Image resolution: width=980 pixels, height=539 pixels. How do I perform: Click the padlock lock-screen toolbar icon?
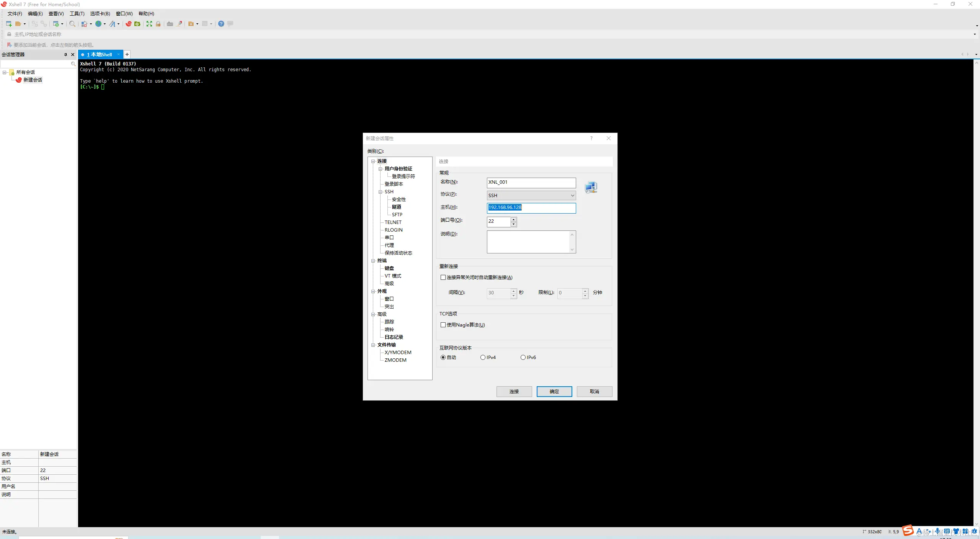158,24
